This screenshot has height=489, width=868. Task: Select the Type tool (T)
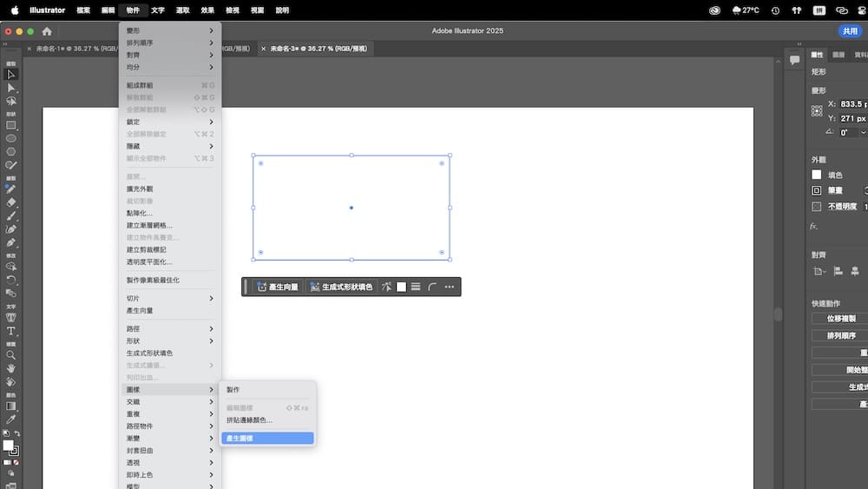(x=10, y=331)
